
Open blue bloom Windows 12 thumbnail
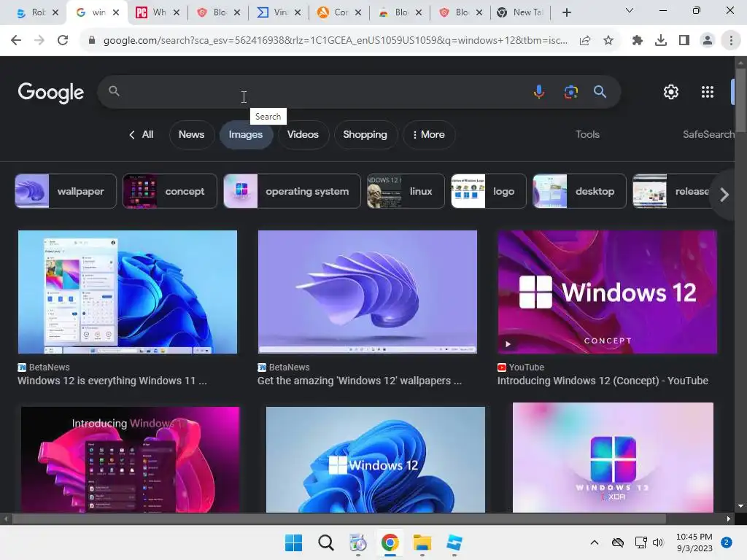coord(376,459)
